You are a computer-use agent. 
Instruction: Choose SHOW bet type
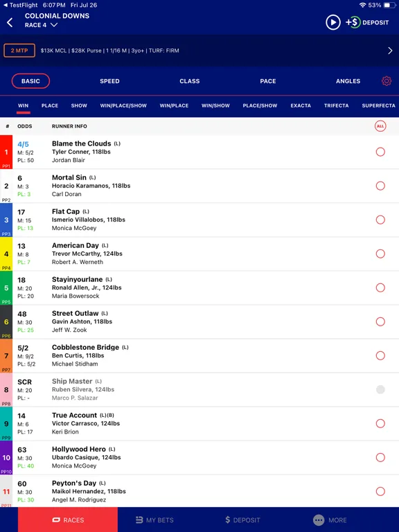click(x=79, y=105)
